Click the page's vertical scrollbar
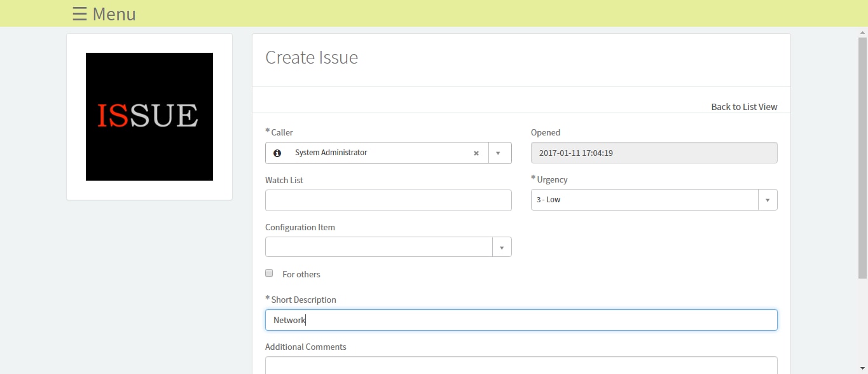Screen dimensions: 868x374 pos(863,158)
